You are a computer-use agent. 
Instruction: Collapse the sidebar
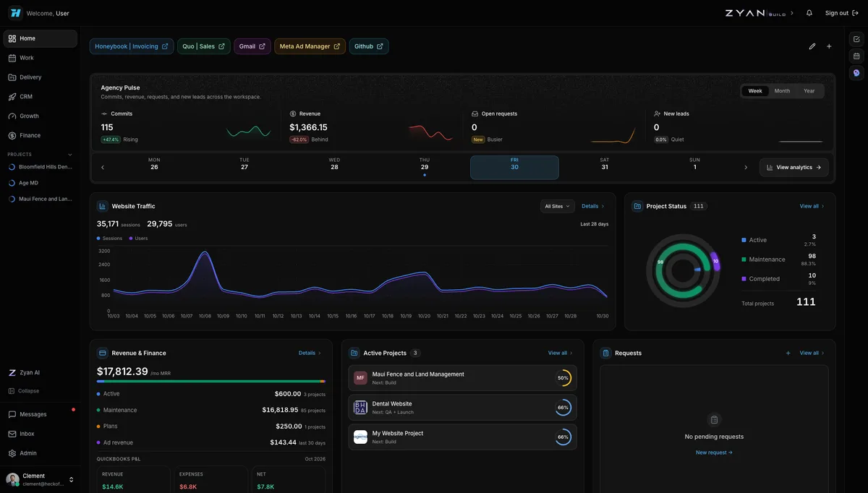(x=24, y=391)
